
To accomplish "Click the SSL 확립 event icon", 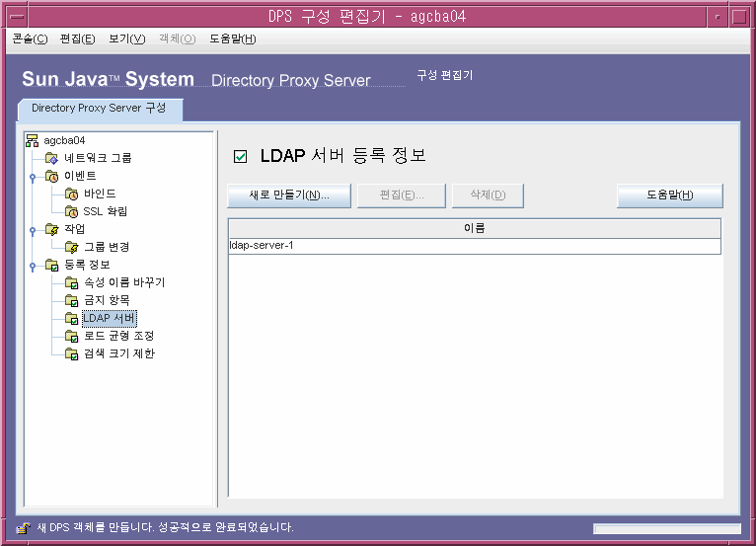I will (71, 211).
